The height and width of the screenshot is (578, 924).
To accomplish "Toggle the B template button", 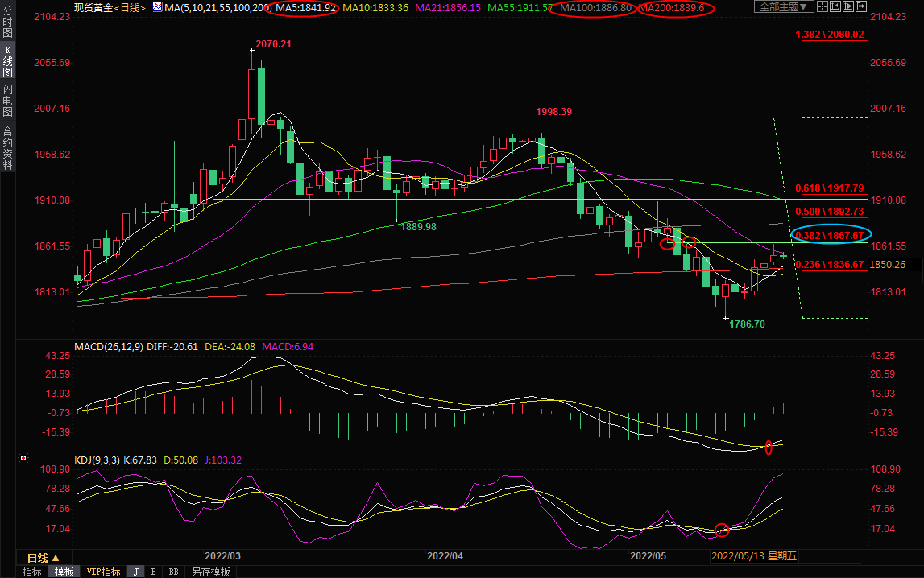I will pyautogui.click(x=153, y=572).
